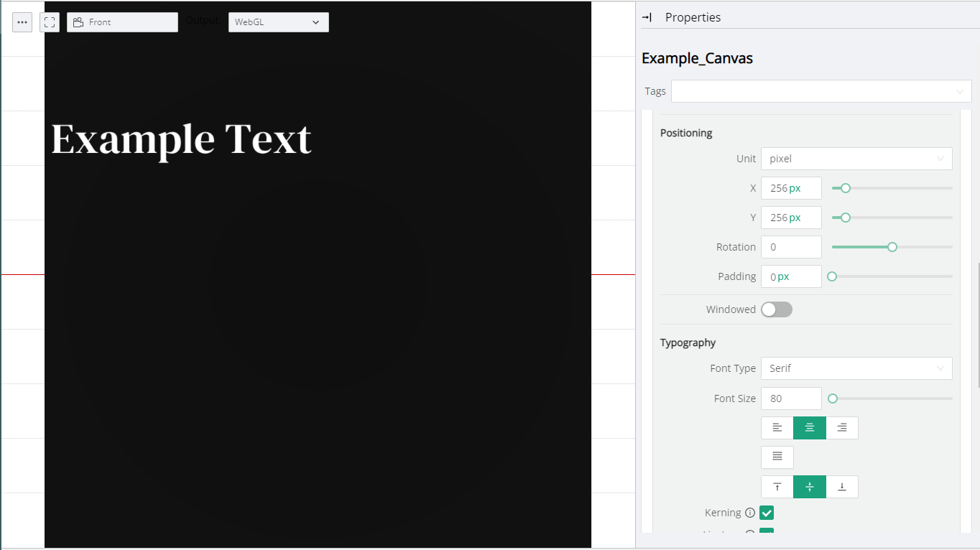Click the Padding value field
This screenshot has height=550, width=980.
tap(791, 276)
